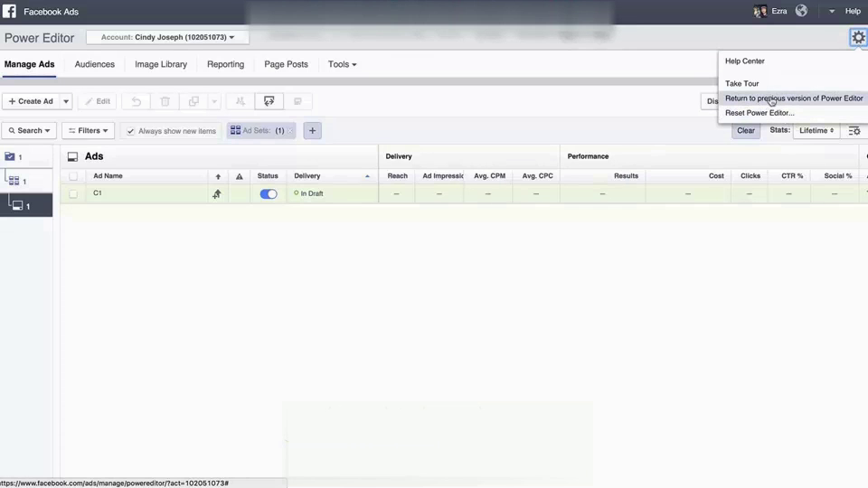Toggle the C1 ad status switch
The image size is (868, 488).
point(269,193)
